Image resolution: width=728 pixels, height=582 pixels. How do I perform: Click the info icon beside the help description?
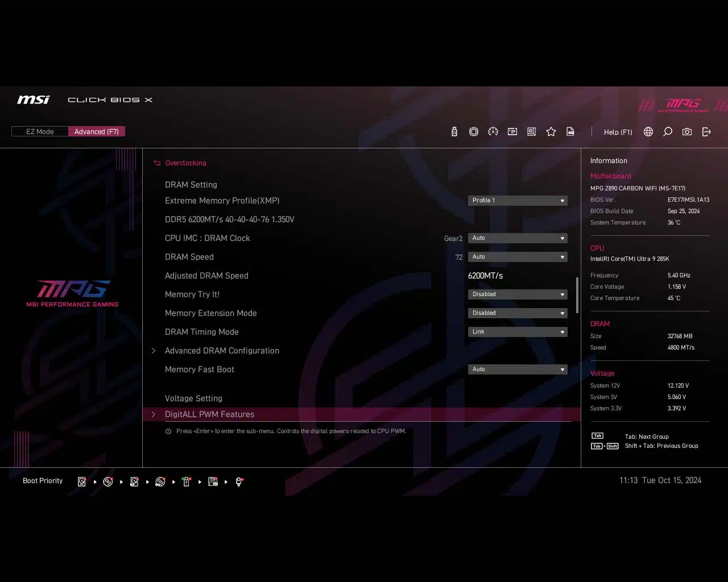(x=168, y=431)
